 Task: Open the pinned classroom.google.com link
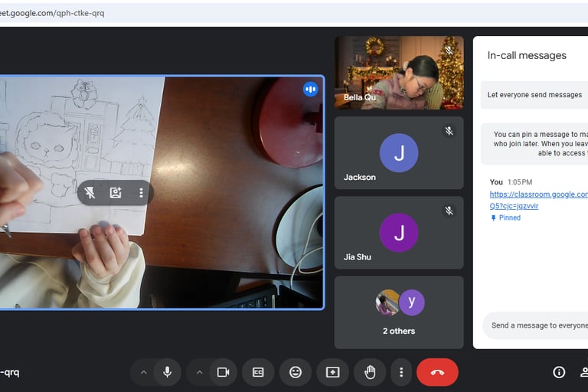(x=538, y=200)
